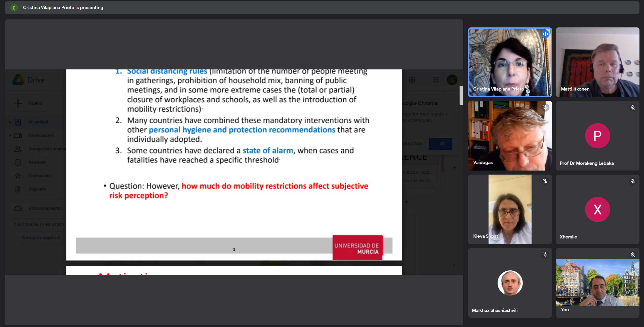Click the muted mic icon on Xhemile tile

click(x=633, y=181)
